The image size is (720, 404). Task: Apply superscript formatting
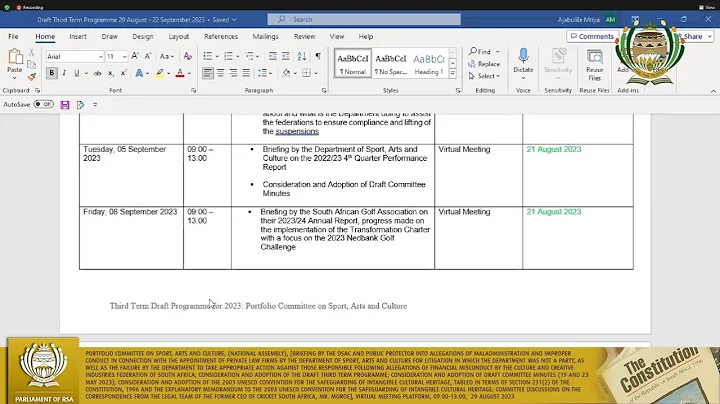124,73
